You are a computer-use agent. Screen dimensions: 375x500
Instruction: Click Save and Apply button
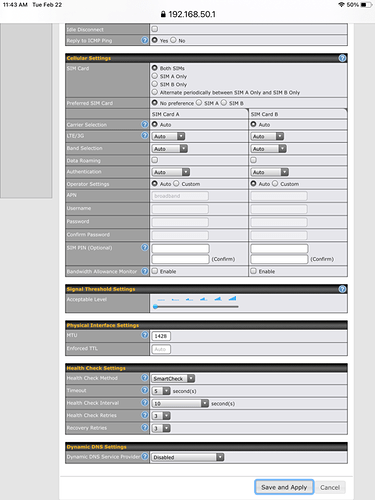click(x=284, y=487)
